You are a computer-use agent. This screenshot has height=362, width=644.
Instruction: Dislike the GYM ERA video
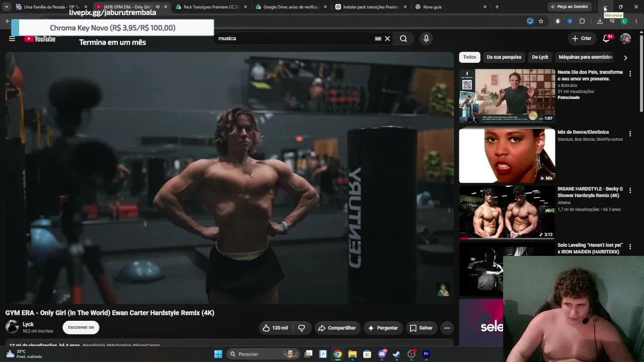[x=302, y=328]
